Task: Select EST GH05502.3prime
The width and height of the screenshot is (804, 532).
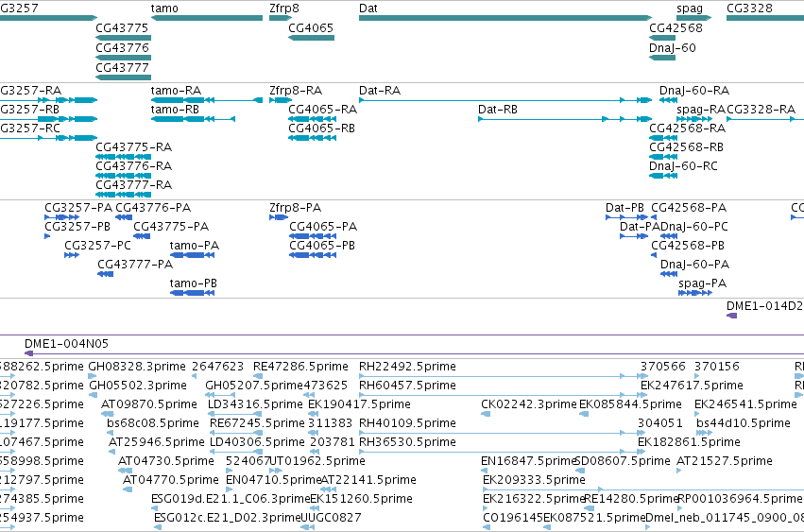Action: coord(138,386)
